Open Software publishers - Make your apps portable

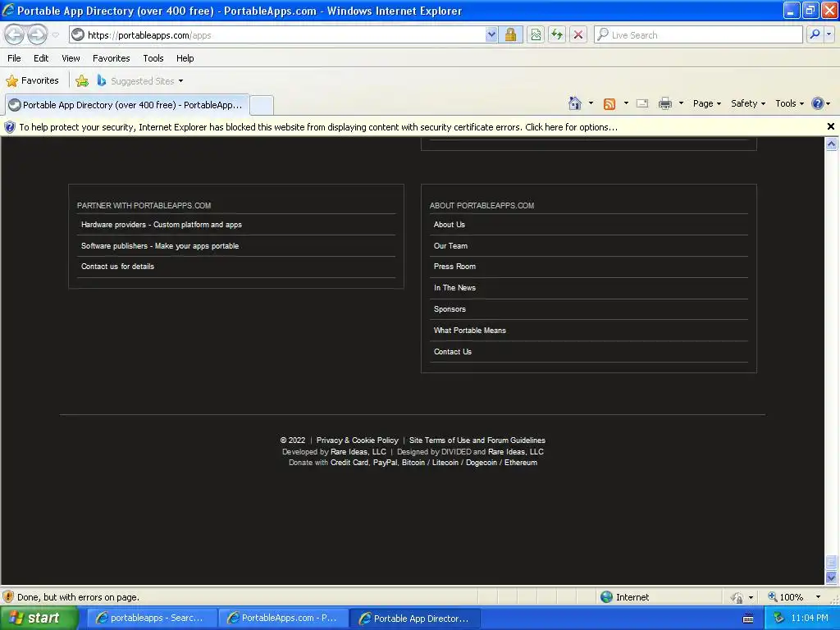tap(160, 246)
